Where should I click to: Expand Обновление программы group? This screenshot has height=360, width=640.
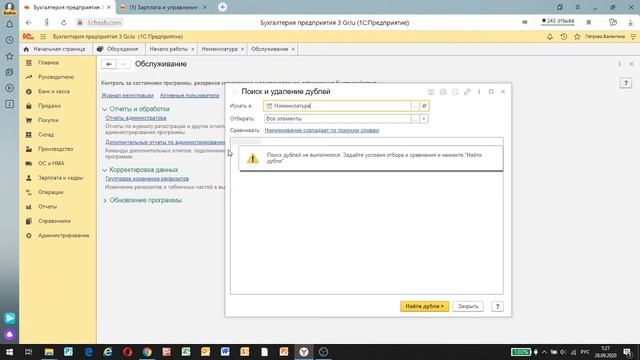[104, 200]
